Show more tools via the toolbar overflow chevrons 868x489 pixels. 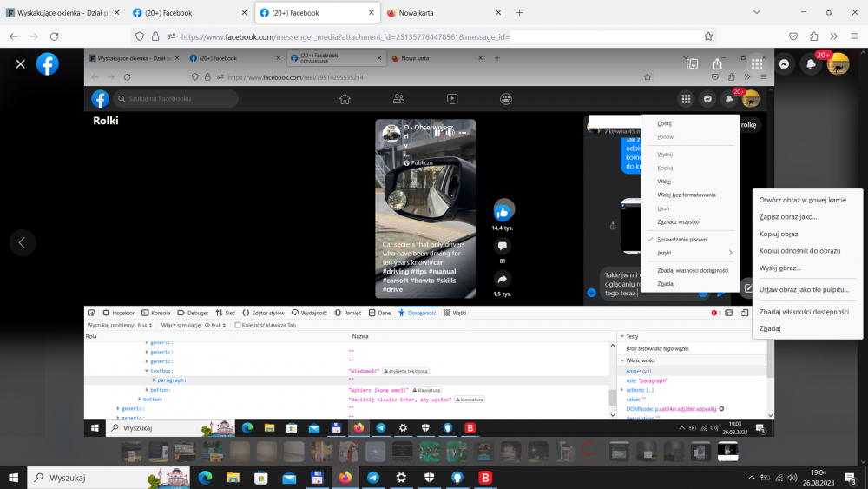pos(833,36)
